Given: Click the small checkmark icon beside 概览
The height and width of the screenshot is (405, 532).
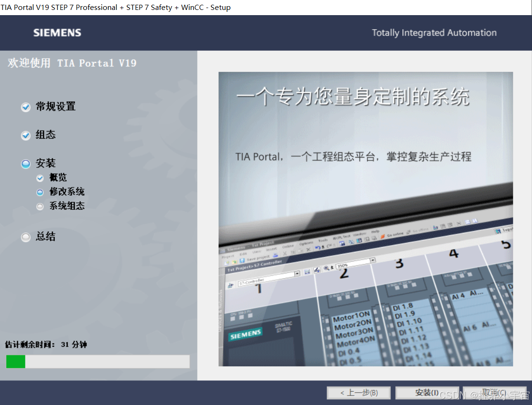Looking at the screenshot, I should click(40, 178).
